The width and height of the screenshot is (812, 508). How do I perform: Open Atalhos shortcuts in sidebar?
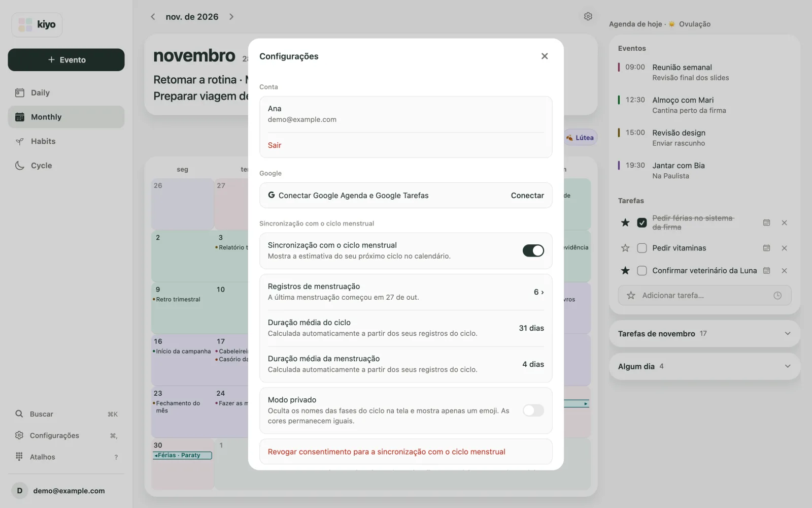click(x=66, y=457)
